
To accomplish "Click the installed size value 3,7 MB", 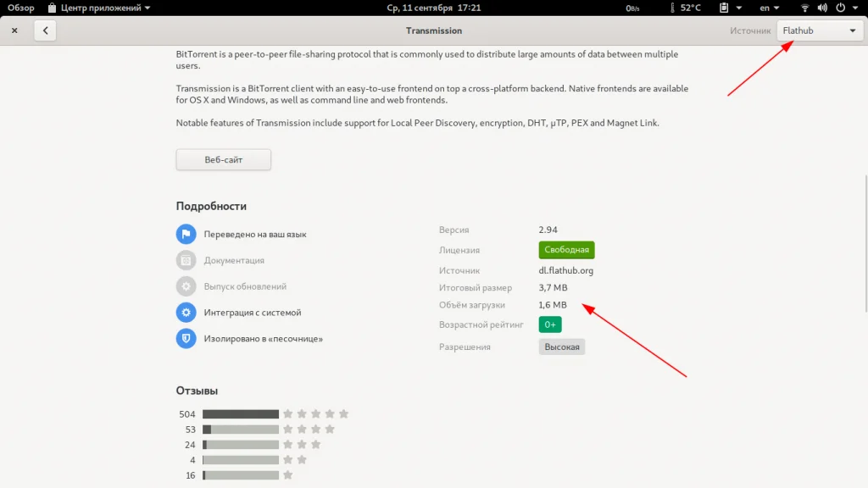I will [x=553, y=288].
